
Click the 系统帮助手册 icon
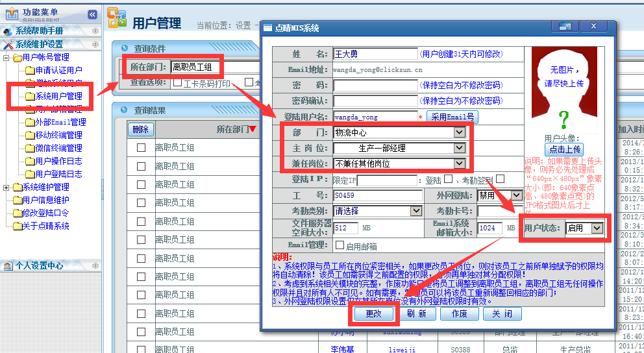tap(8, 31)
